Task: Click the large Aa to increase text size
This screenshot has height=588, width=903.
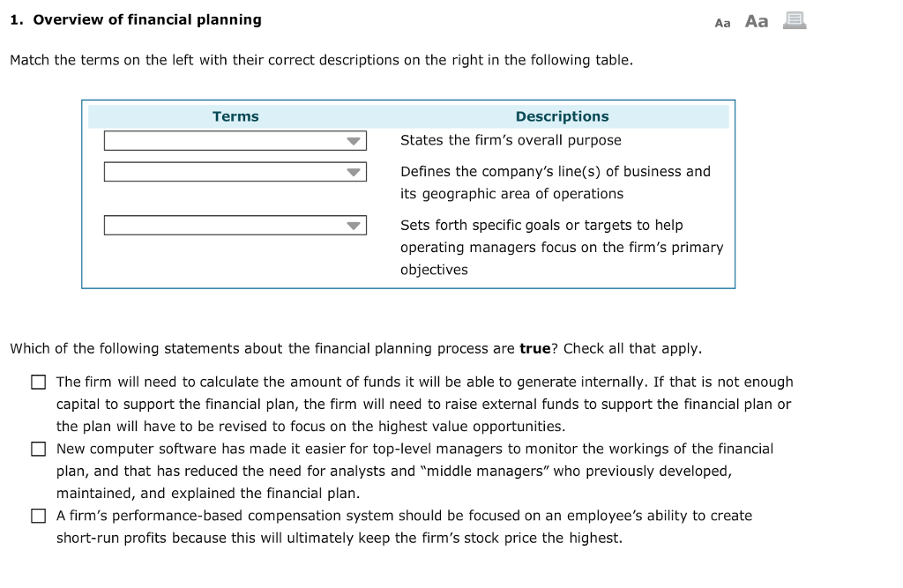Action: point(755,21)
